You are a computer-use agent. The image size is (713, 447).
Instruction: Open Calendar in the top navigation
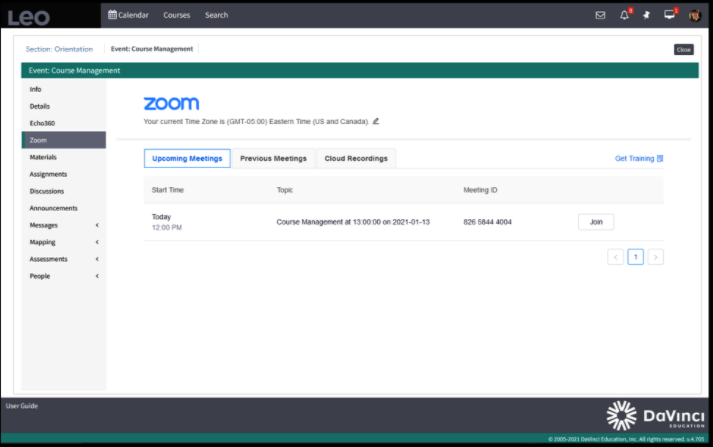click(128, 15)
